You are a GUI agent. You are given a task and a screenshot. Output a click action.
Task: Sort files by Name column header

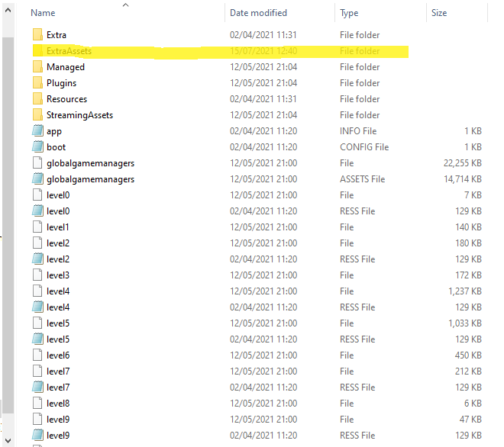44,13
